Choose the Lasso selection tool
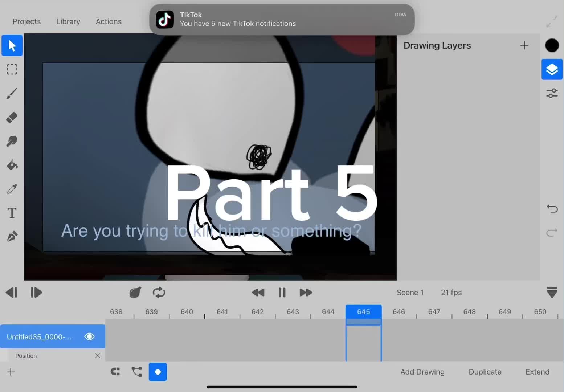Screen dimensions: 564x392 click(x=12, y=69)
